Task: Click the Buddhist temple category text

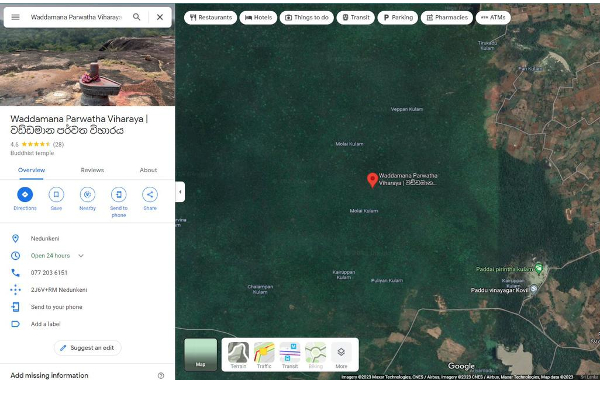Action: coord(32,153)
